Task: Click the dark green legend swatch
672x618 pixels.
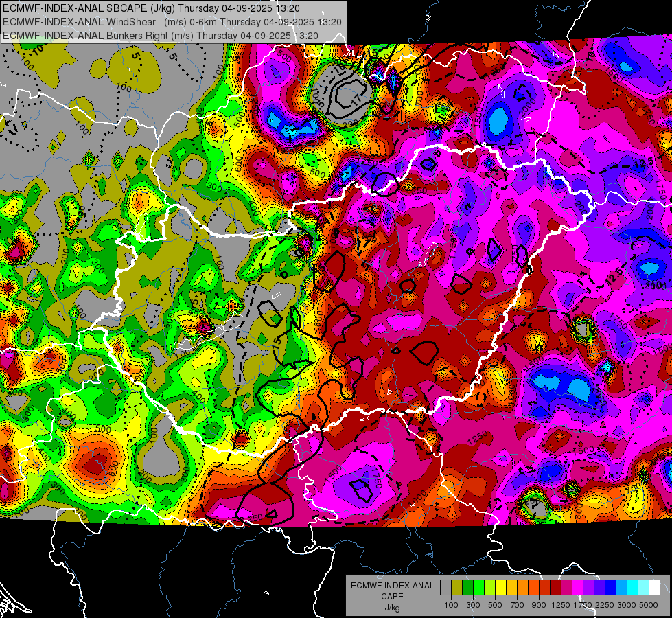Action: (467, 588)
